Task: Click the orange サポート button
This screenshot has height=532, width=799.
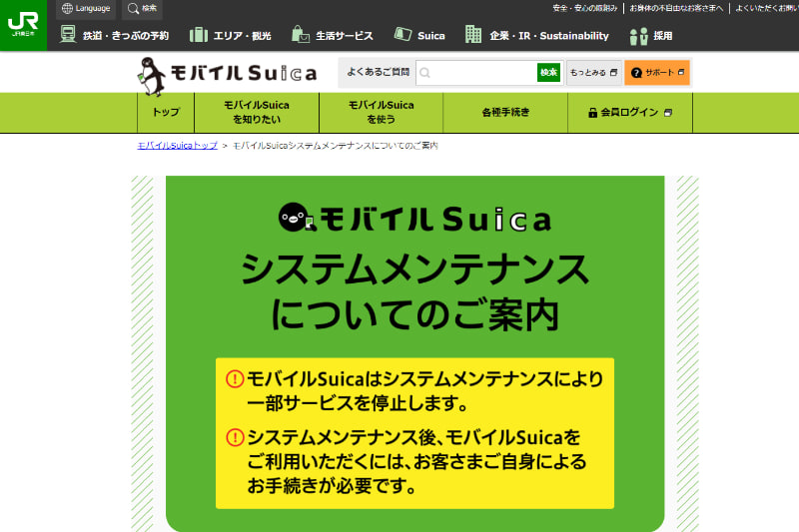Action: 657,72
